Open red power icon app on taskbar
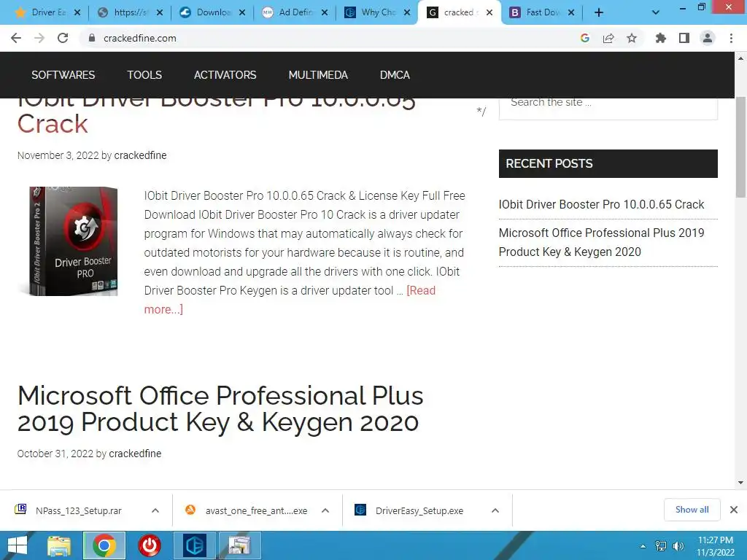 [x=150, y=545]
